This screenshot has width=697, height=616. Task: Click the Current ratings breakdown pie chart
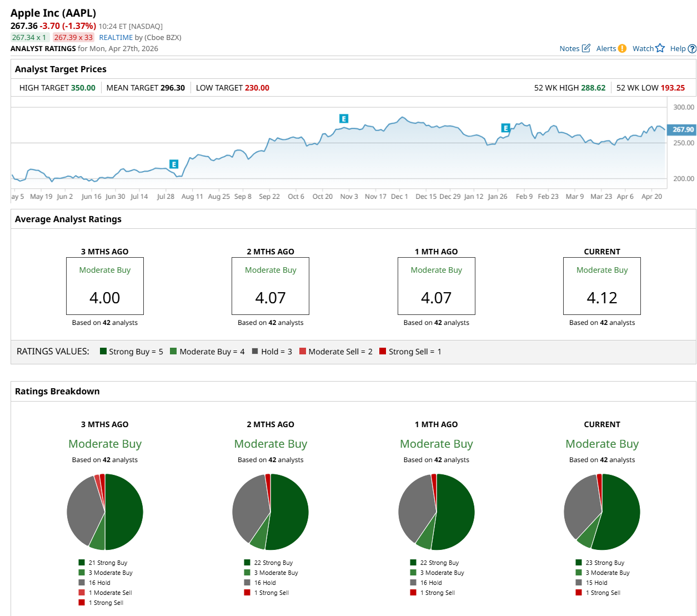coord(601,512)
